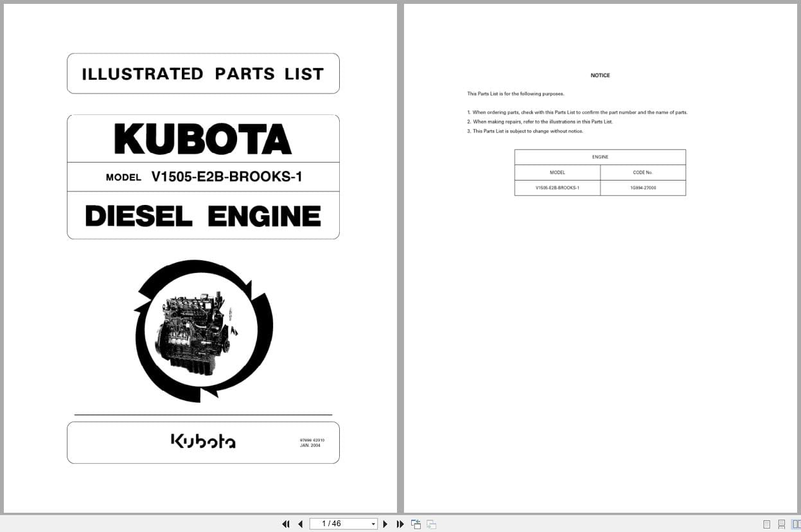The width and height of the screenshot is (801, 532).
Task: Click code number 1G994-27000 in the table
Action: [642, 188]
